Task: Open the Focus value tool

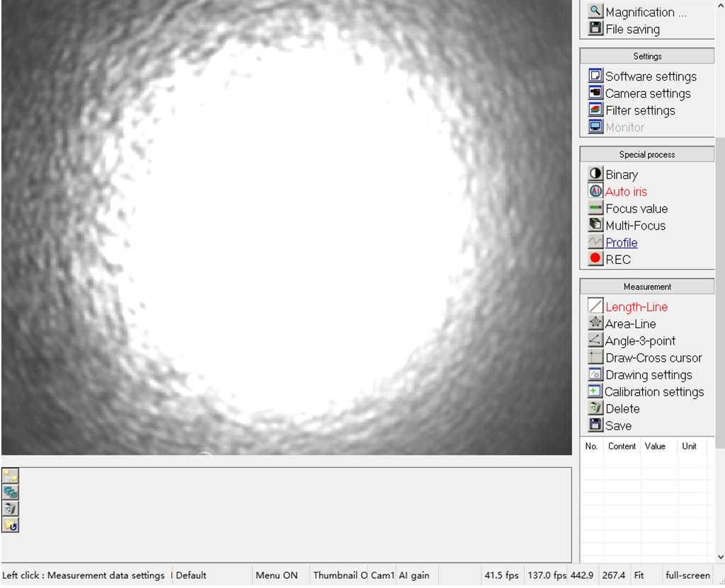Action: (x=636, y=209)
